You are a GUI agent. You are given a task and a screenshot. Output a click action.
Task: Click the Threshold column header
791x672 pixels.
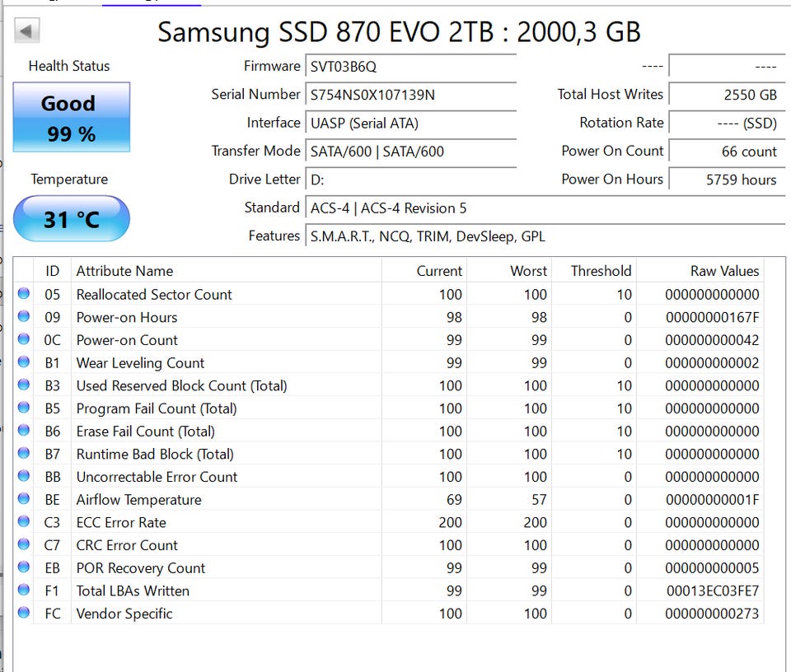click(594, 271)
